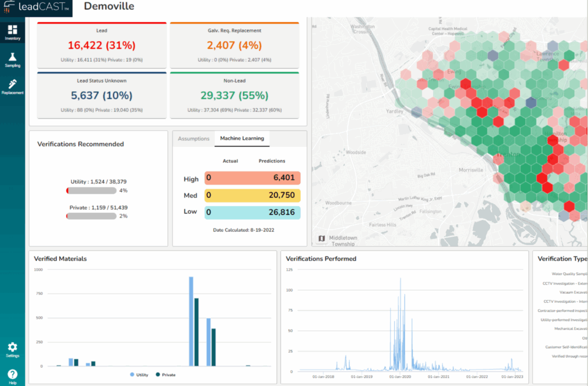Open the Galv. Req. Replacement card

pyautogui.click(x=234, y=45)
